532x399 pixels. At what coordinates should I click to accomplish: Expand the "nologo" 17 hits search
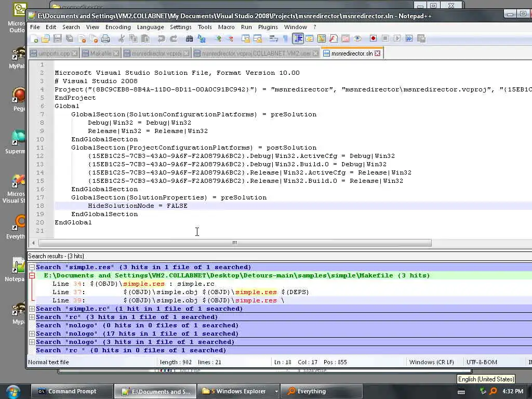pos(32,334)
